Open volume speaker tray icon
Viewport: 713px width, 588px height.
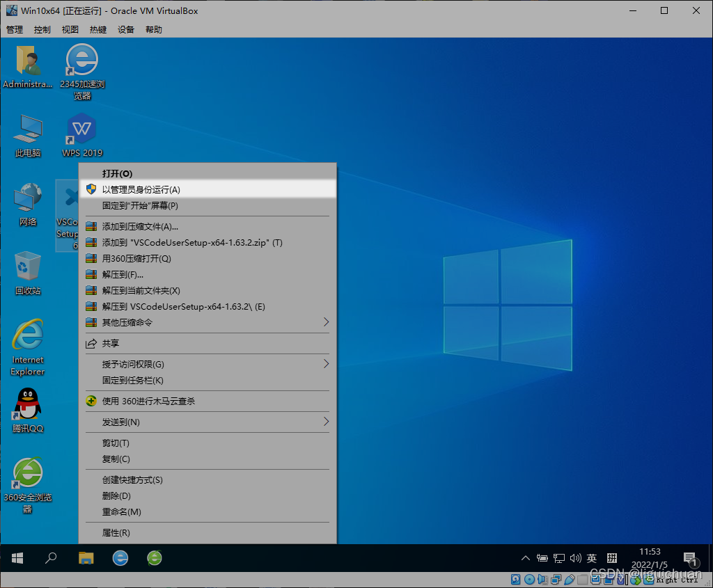coord(576,558)
